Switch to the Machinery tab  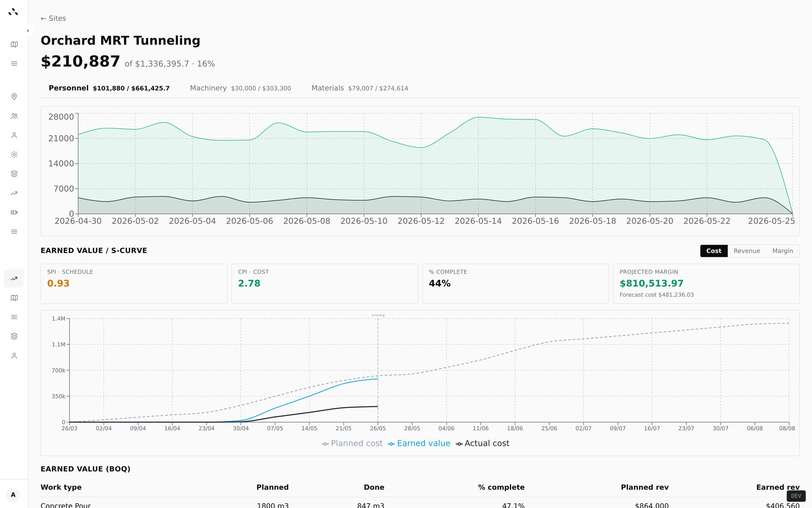[240, 88]
